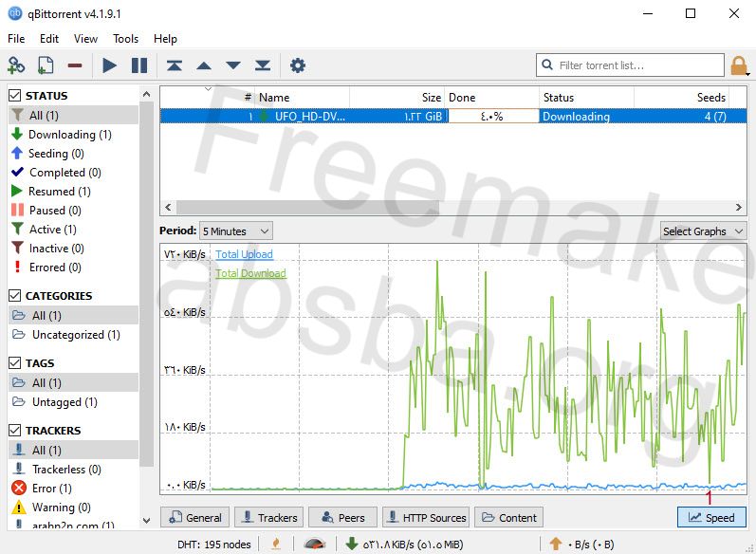
Task: Click the Add torrent link icon
Action: click(16, 65)
